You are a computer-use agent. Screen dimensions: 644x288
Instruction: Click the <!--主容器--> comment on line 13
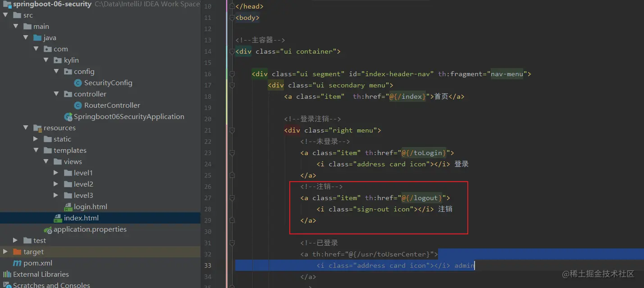[x=260, y=40]
